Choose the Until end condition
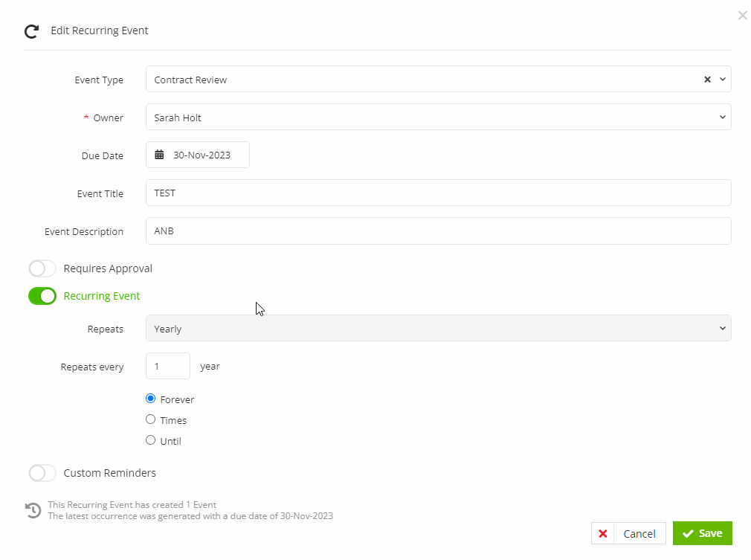The height and width of the screenshot is (560, 751). point(151,440)
